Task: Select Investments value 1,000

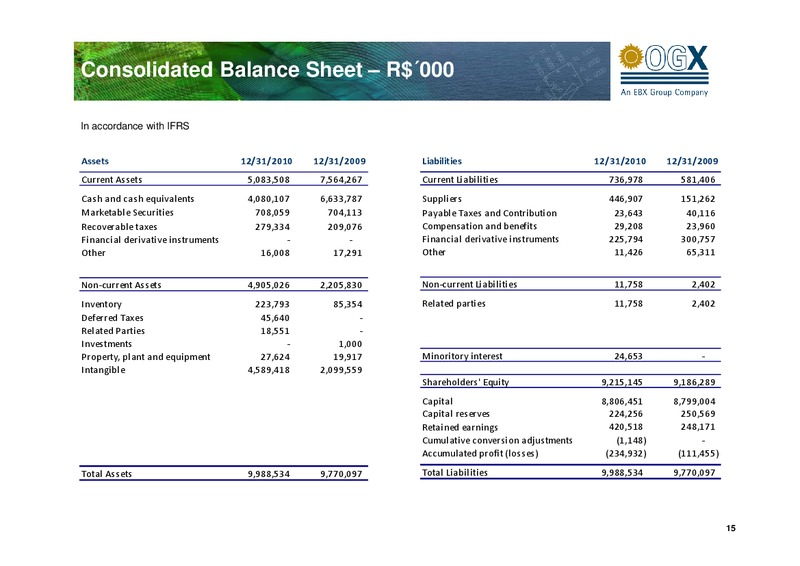Action: pos(351,344)
